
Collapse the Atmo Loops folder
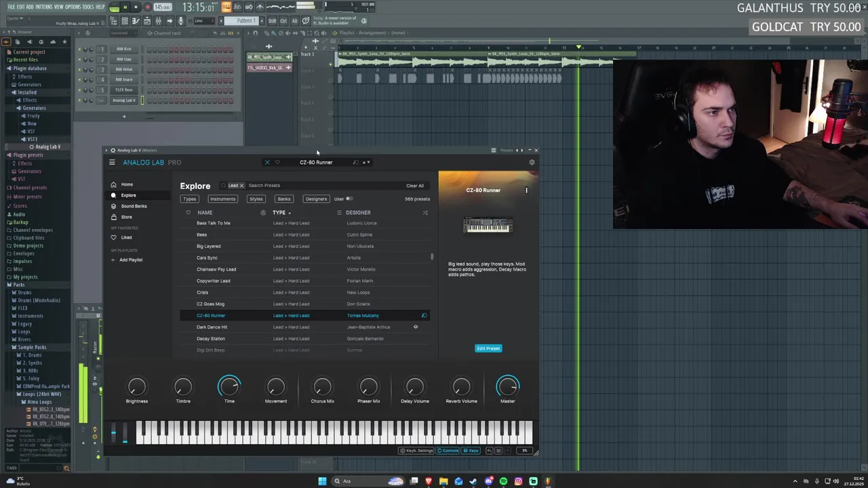pos(38,402)
